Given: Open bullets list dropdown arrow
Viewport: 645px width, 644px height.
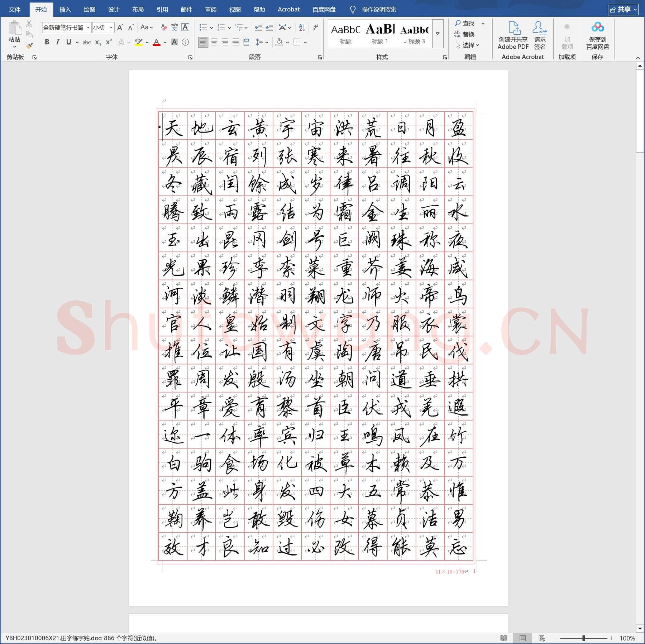Looking at the screenshot, I should 212,28.
